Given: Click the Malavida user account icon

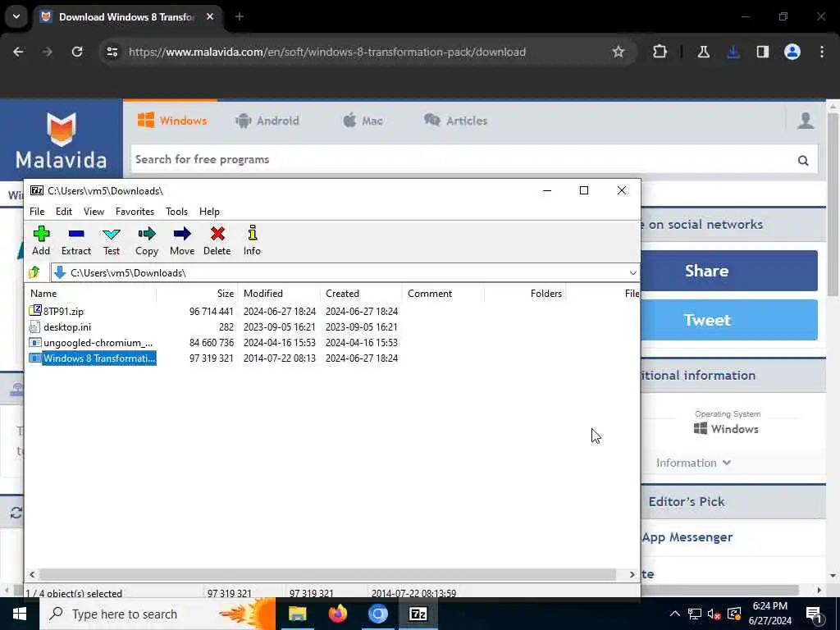Looking at the screenshot, I should [806, 121].
